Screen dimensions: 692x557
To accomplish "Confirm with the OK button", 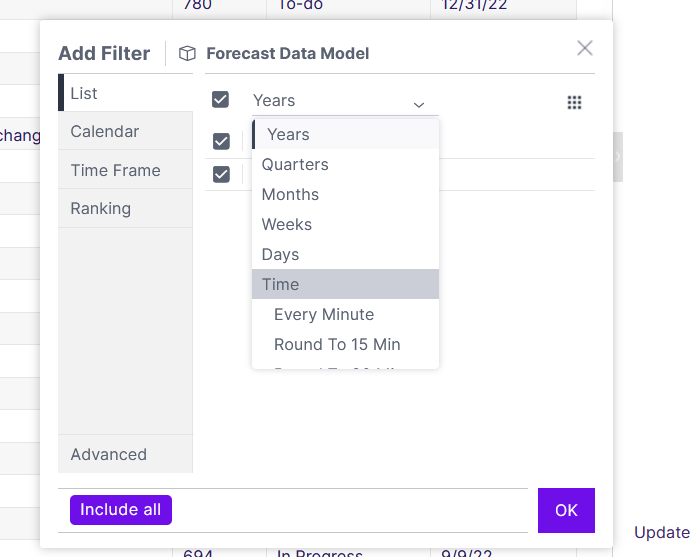I will pos(566,510).
